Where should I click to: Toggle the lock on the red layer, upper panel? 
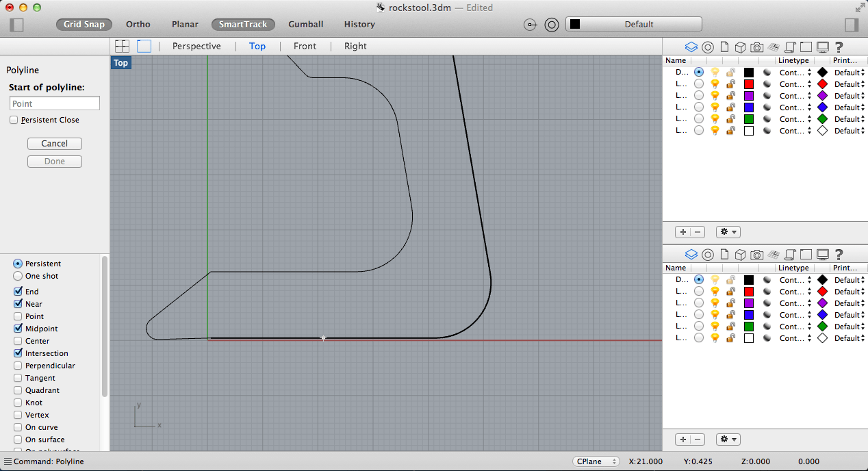coord(731,84)
